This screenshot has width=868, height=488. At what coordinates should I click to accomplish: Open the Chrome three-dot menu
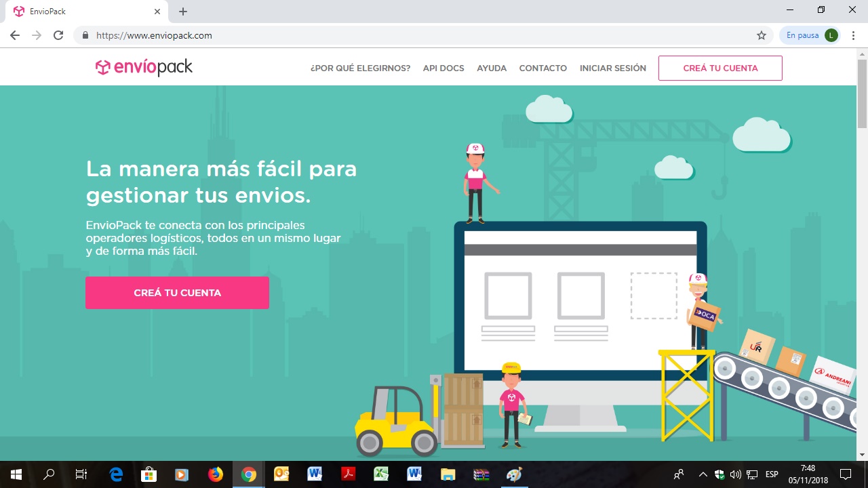[853, 35]
